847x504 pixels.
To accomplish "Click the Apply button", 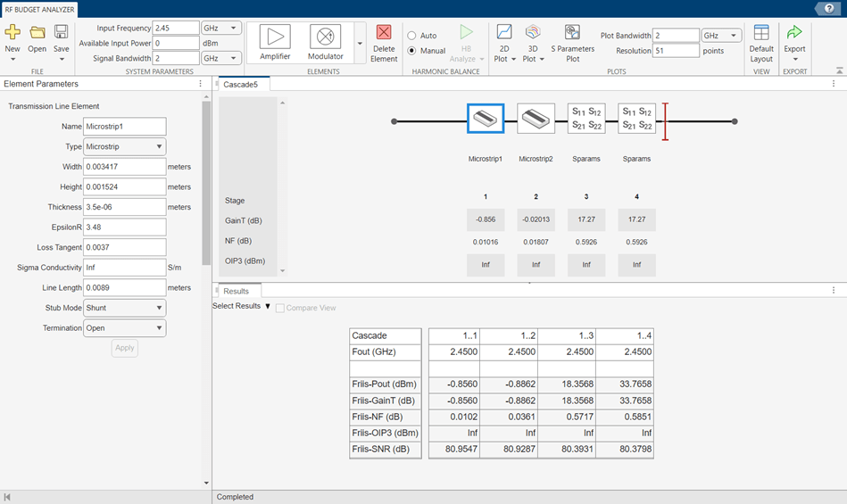I will pos(124,348).
